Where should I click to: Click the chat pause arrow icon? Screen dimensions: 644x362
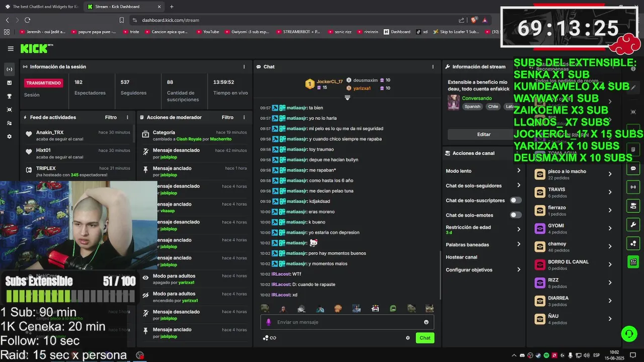347,98
